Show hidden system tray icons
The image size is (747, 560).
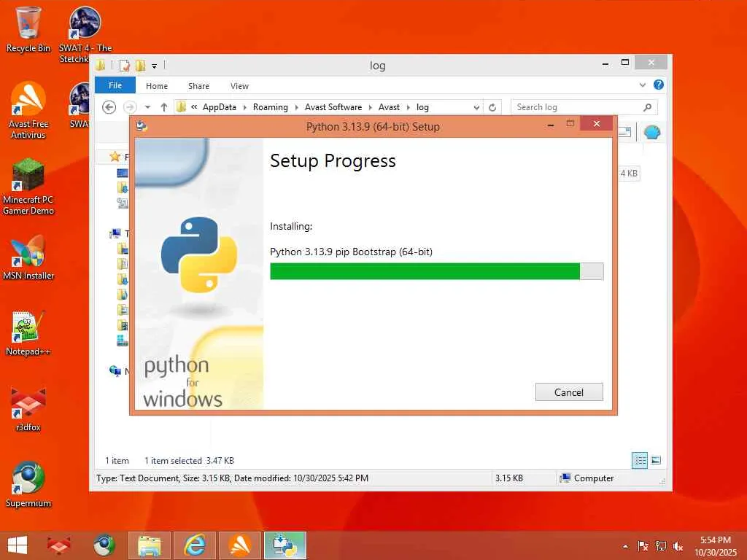coord(625,546)
